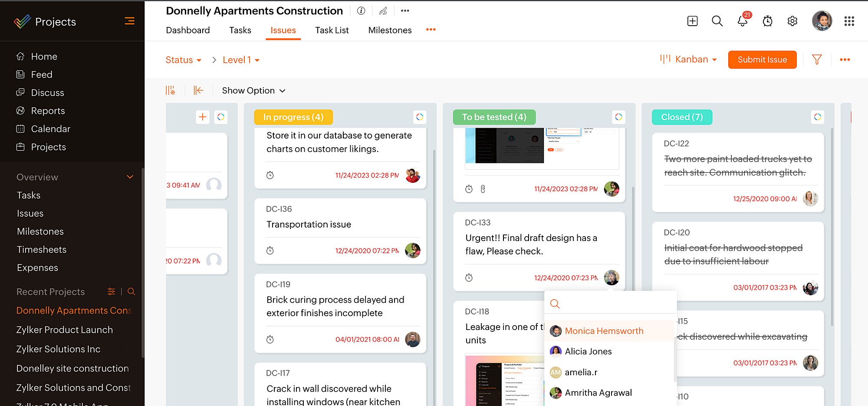Open notifications from the bell icon

(x=743, y=21)
